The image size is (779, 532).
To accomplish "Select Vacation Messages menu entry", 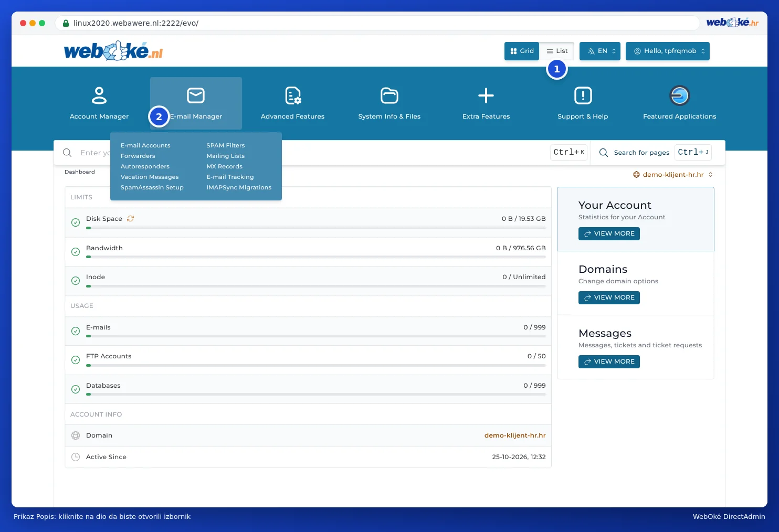I will pyautogui.click(x=150, y=177).
